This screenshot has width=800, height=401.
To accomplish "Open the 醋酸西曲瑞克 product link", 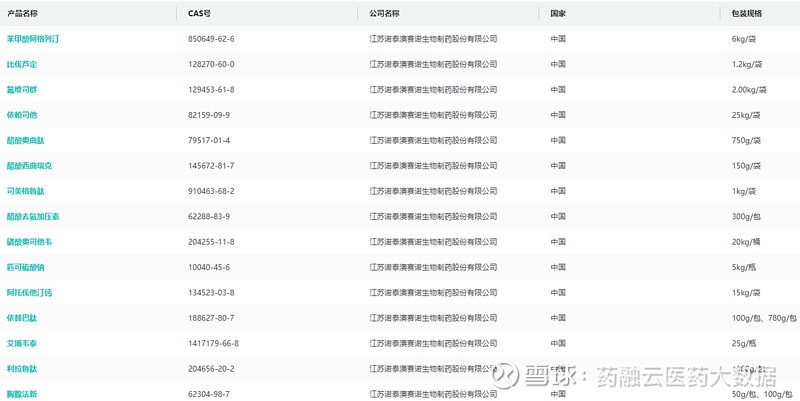I will click(x=29, y=166).
